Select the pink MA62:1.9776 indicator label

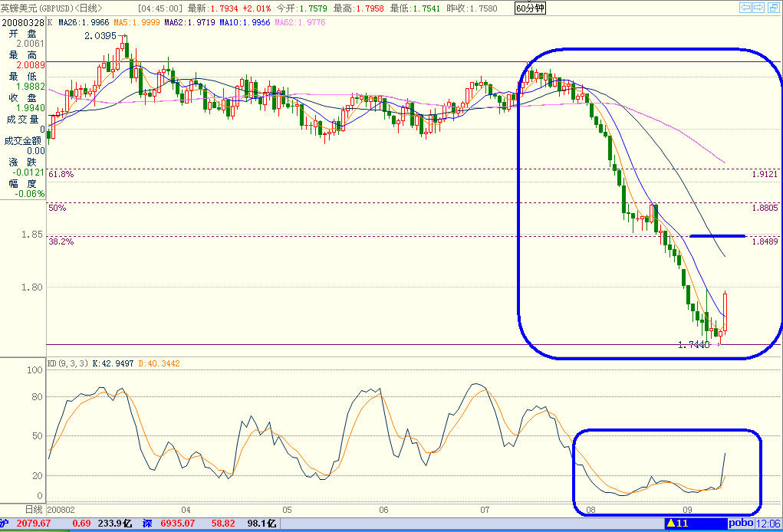300,22
